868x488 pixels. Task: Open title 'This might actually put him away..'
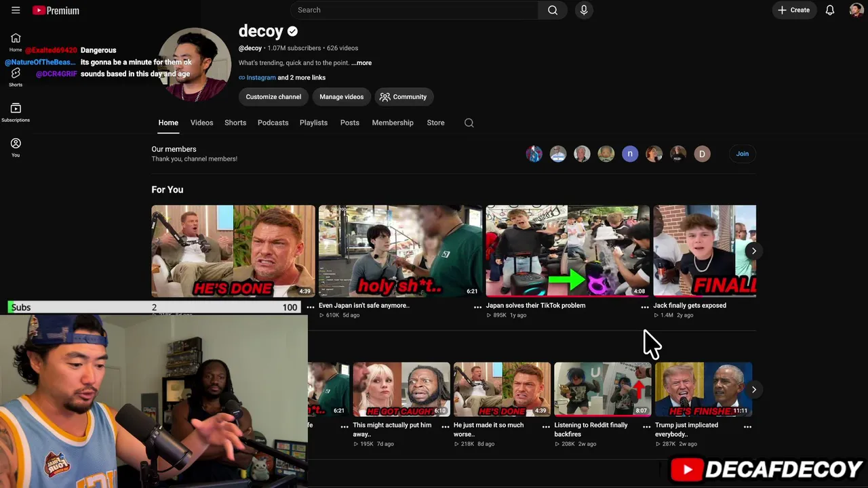pyautogui.click(x=392, y=430)
